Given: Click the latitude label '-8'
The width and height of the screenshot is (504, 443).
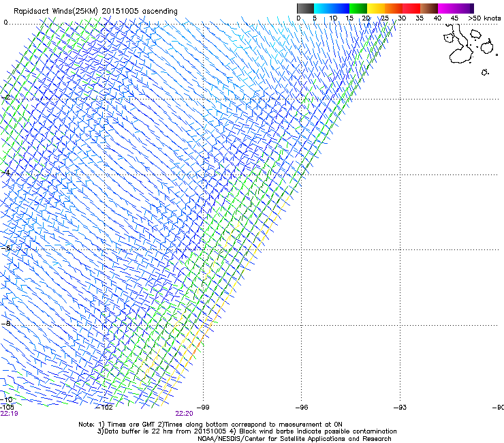Looking at the screenshot, I should click(6, 323).
